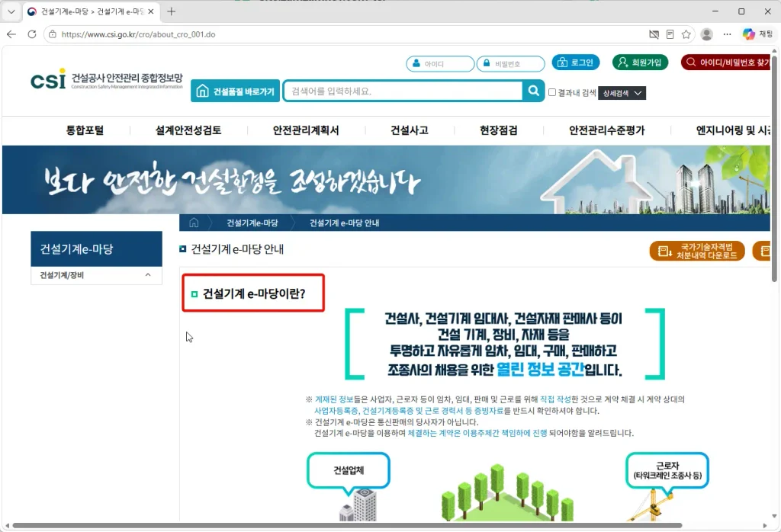Click 아이디/비밀번호 찾기 button
This screenshot has height=532, width=781.
pyautogui.click(x=726, y=62)
